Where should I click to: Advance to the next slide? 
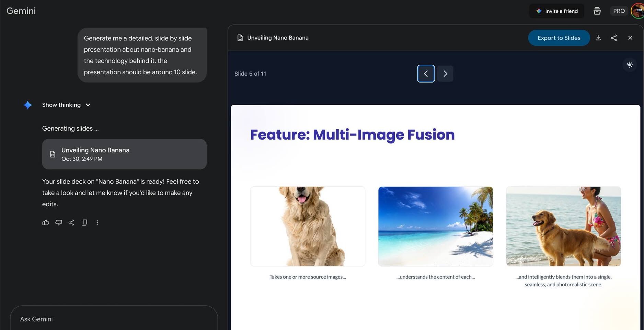[445, 74]
